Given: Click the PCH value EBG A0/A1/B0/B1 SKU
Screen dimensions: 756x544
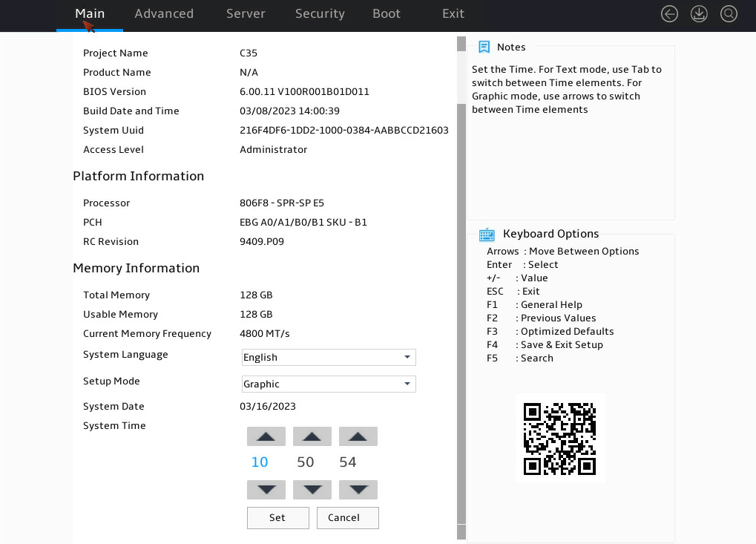Looking at the screenshot, I should click(303, 223).
